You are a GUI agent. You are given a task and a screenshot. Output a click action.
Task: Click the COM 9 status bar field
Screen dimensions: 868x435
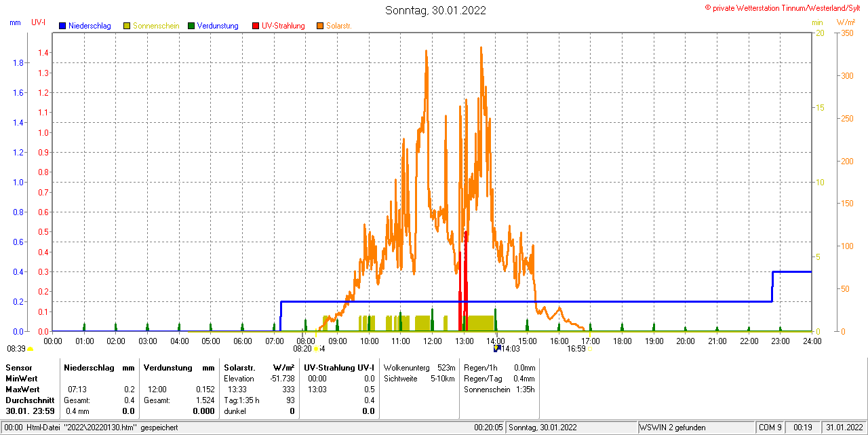click(770, 428)
